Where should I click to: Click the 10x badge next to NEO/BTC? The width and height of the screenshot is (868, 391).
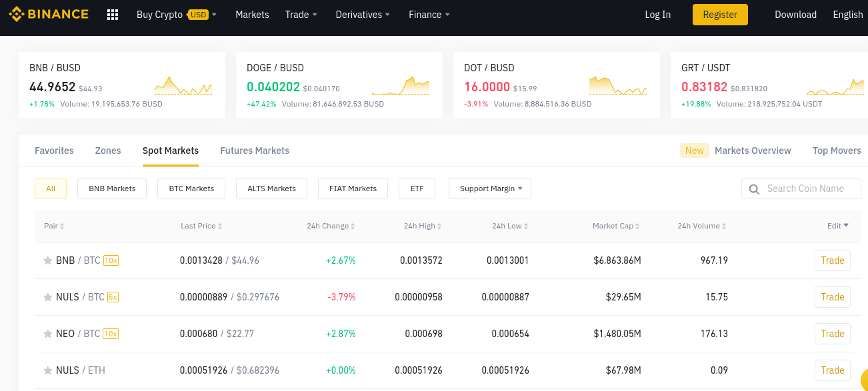[x=109, y=333]
